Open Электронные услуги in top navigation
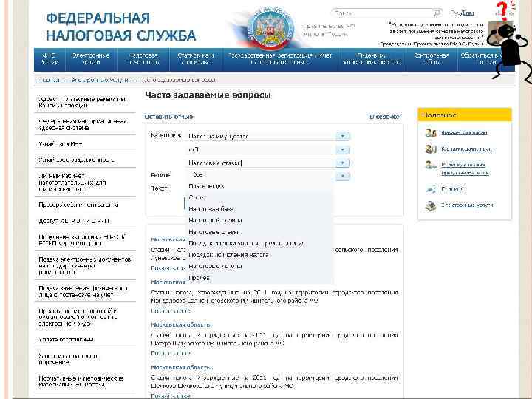532x399 pixels. [x=91, y=58]
